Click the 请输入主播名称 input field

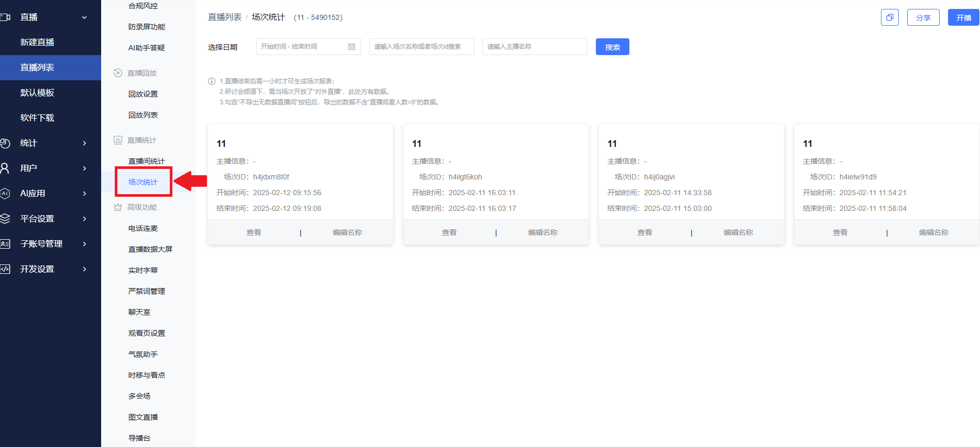535,47
